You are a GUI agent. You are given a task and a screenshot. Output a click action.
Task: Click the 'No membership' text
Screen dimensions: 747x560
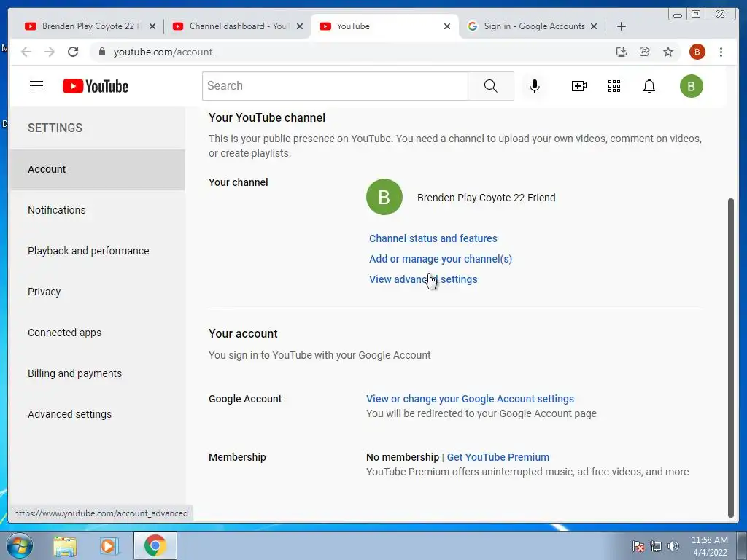coord(402,457)
